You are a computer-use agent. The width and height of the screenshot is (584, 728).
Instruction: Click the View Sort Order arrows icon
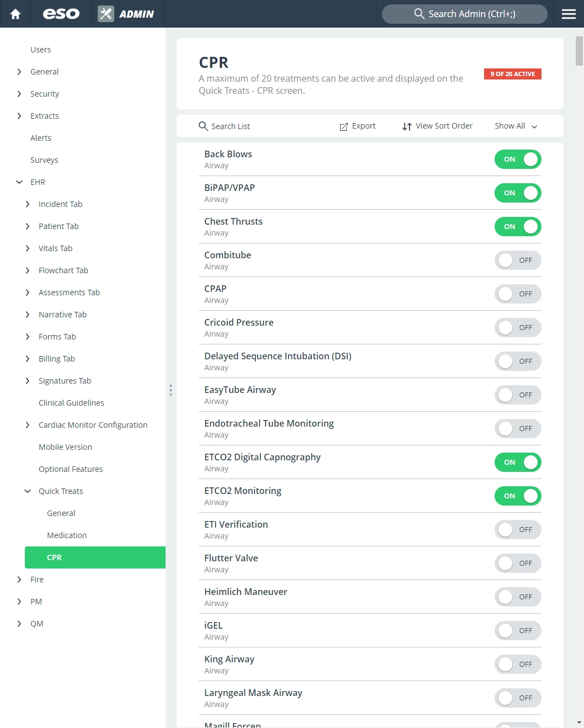pos(407,126)
